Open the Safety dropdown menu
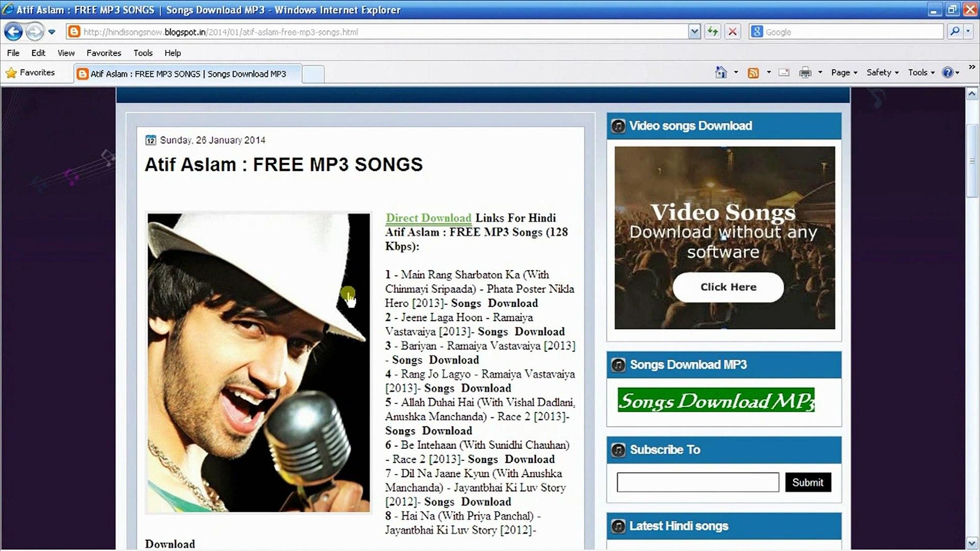The image size is (980, 551). pyautogui.click(x=882, y=72)
